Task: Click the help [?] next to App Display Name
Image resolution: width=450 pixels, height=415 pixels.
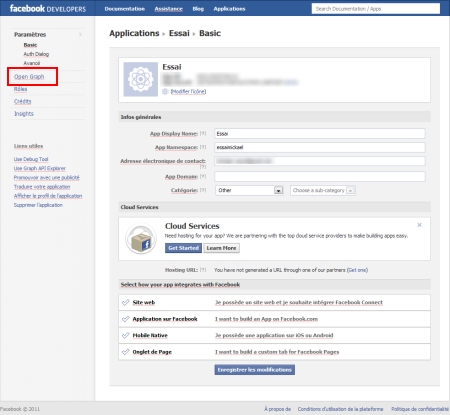Action: [x=203, y=134]
